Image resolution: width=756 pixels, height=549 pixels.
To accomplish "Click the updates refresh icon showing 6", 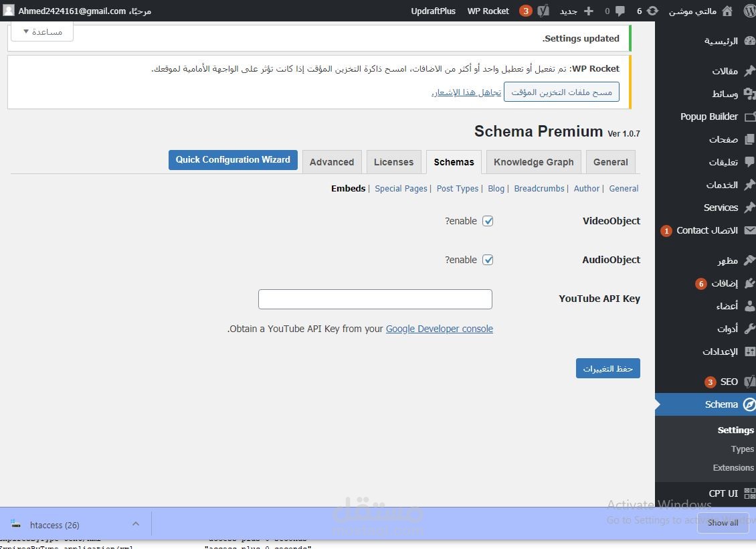I will (x=652, y=11).
